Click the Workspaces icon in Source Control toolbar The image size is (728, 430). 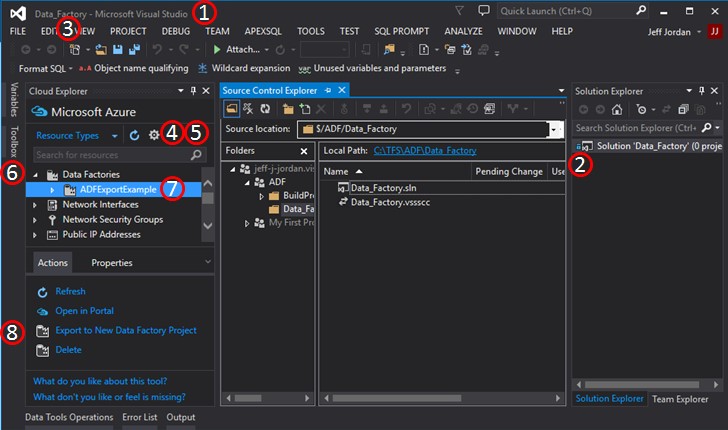[248, 109]
